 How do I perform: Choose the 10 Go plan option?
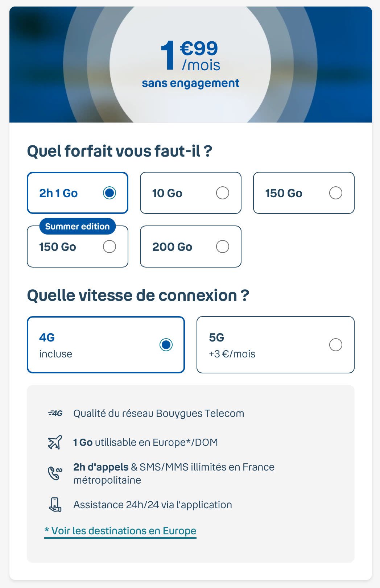point(191,193)
